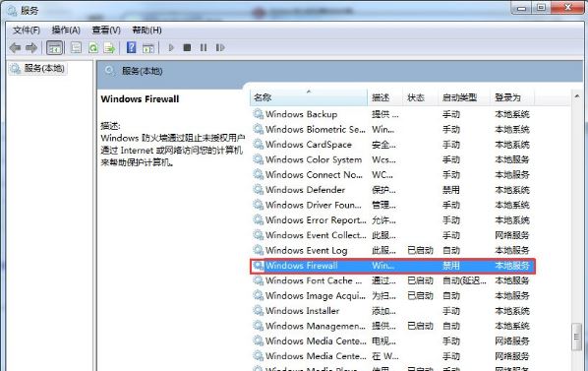Screen dimensions: 588x371
Task: Click the Refresh toolbar icon
Action: tap(93, 47)
